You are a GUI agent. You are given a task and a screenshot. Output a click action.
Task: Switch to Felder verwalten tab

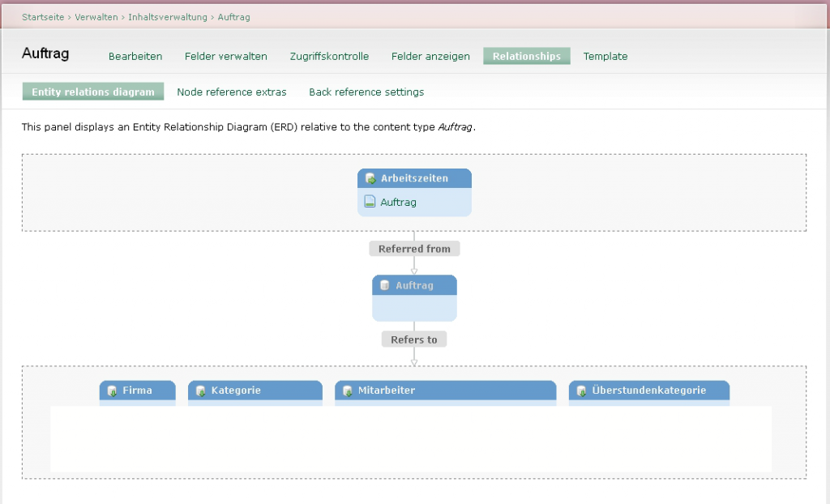[x=225, y=56]
